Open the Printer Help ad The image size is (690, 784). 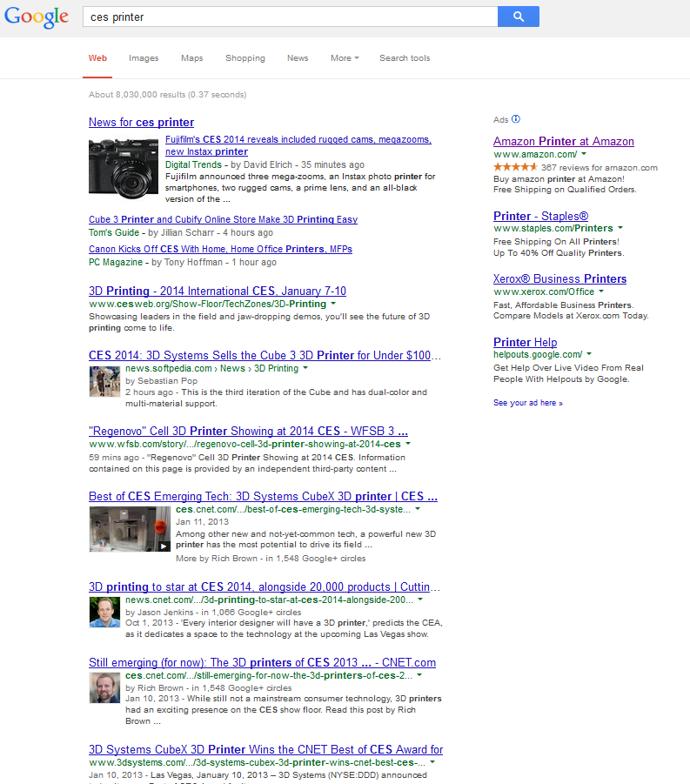pos(525,342)
